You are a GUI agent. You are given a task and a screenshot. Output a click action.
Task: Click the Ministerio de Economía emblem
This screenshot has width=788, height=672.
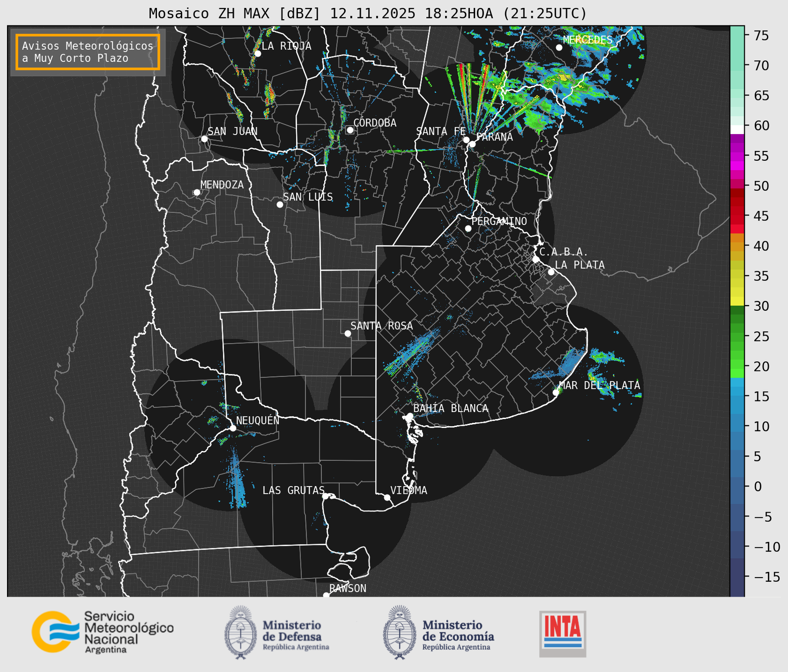coord(399,632)
